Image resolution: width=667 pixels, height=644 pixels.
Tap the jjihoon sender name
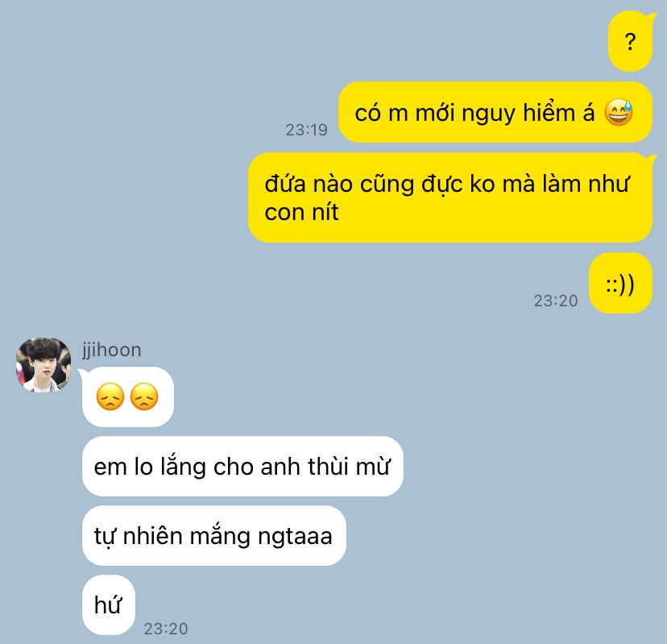(x=111, y=351)
